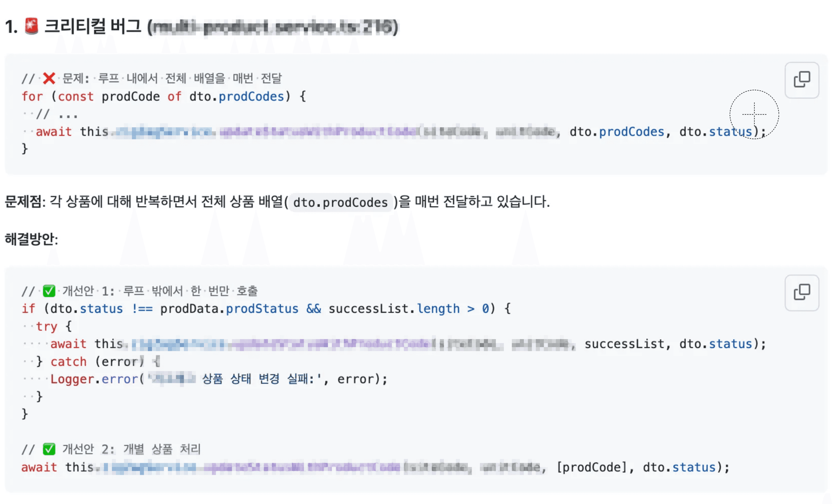Click the 크리티컬 버그 heading text
This screenshot has height=504, width=838.
(93, 26)
